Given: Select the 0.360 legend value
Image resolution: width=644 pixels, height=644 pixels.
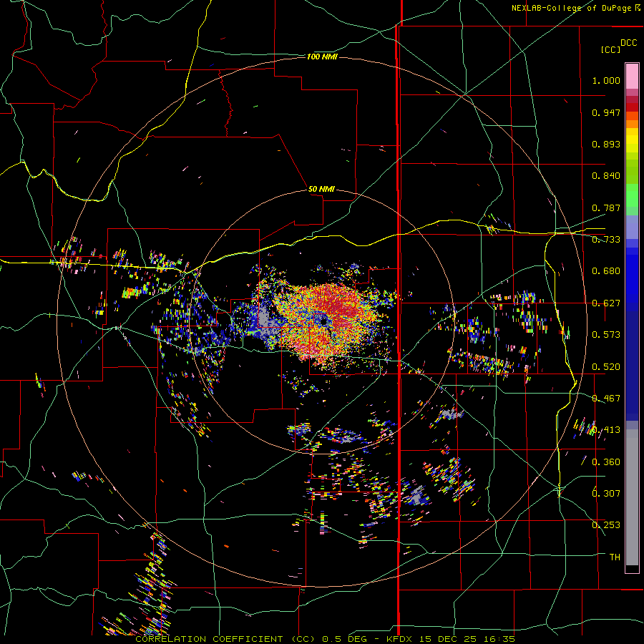Looking at the screenshot, I should click(x=606, y=462).
